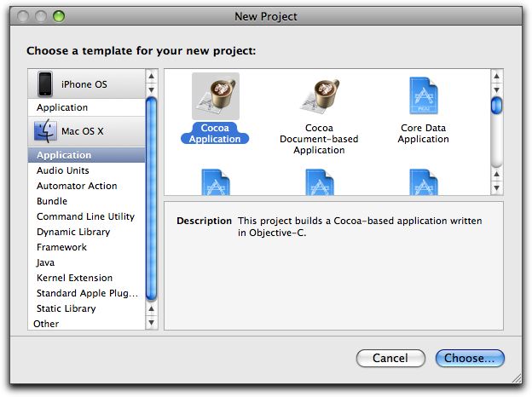
Task: Select Static Library category
Action: [87, 308]
